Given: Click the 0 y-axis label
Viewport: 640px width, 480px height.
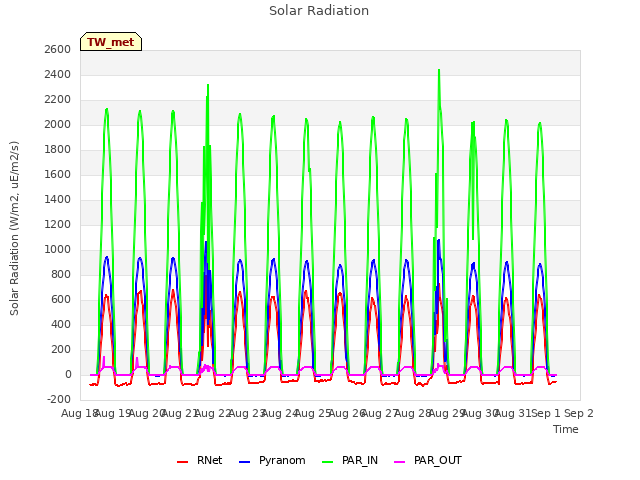Looking at the screenshot, I should [x=68, y=374].
